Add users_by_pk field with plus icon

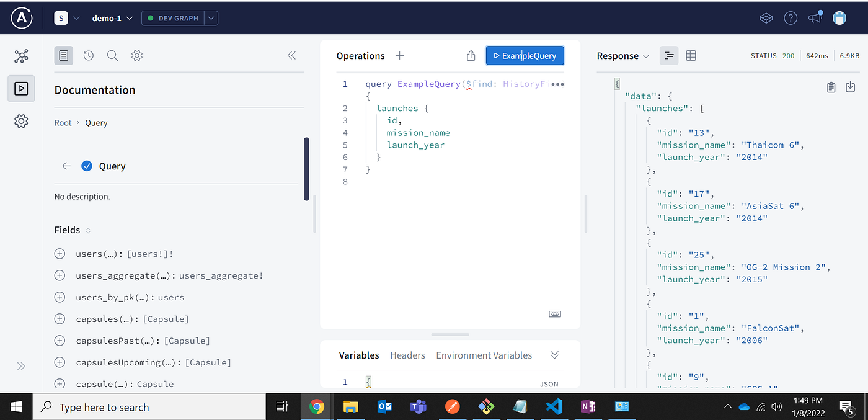coord(60,297)
